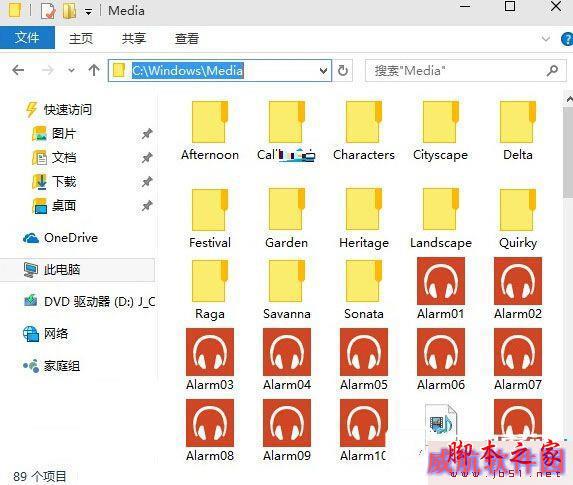Expand the address bar history dropdown
The width and height of the screenshot is (573, 485).
click(x=323, y=71)
